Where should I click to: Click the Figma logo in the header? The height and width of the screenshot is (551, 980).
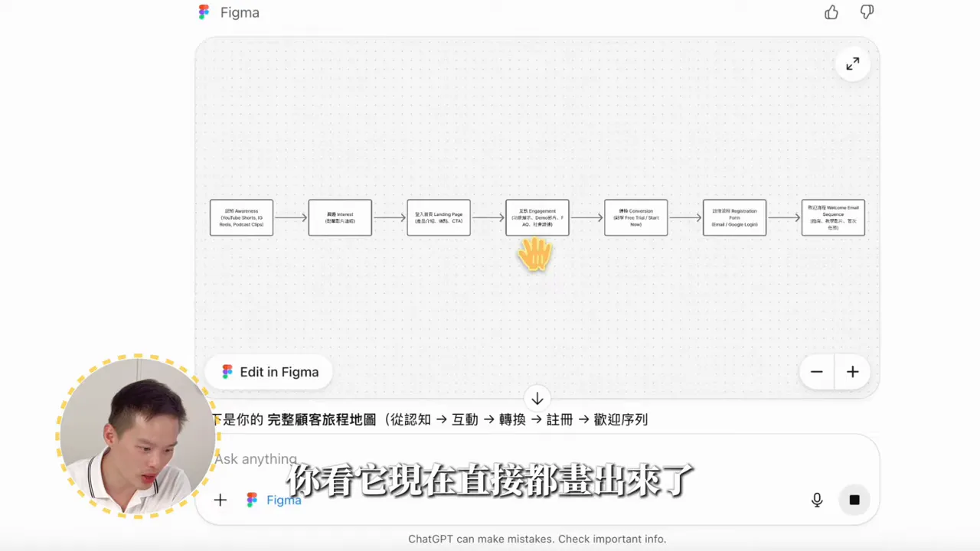click(204, 12)
